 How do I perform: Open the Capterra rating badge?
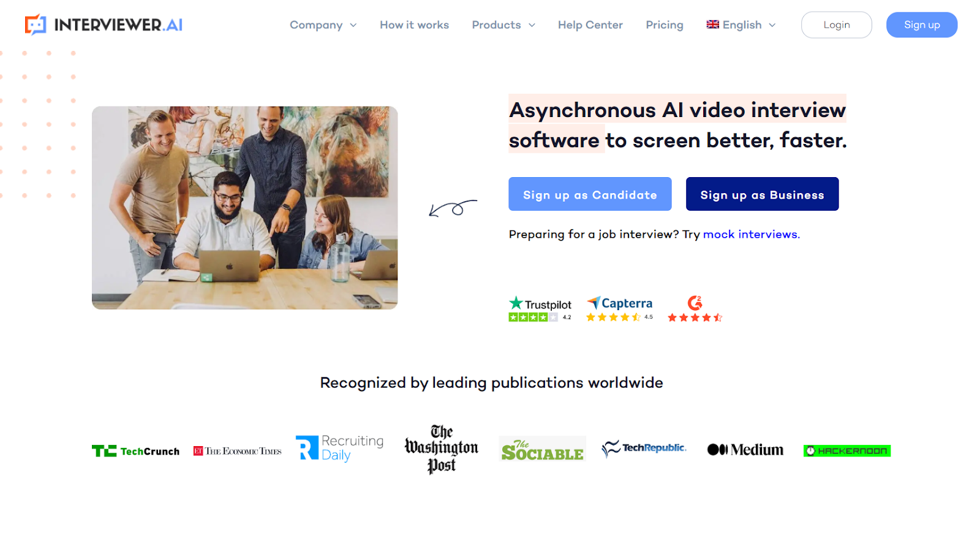(619, 309)
